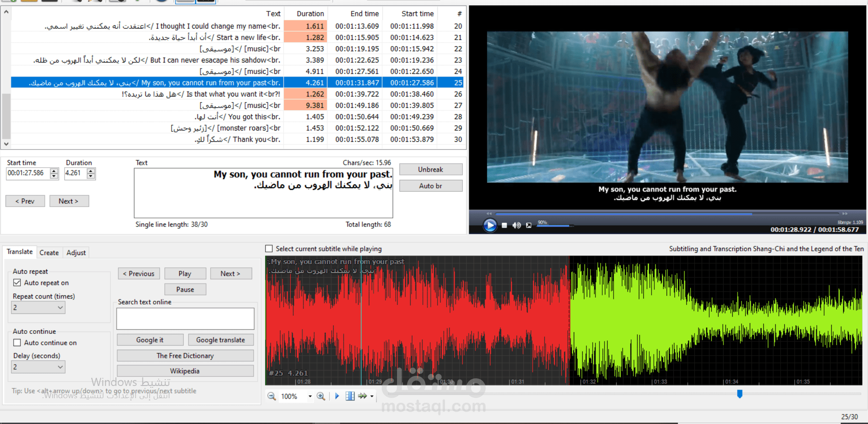Click the End time column header
Image resolution: width=868 pixels, height=424 pixels.
click(355, 14)
